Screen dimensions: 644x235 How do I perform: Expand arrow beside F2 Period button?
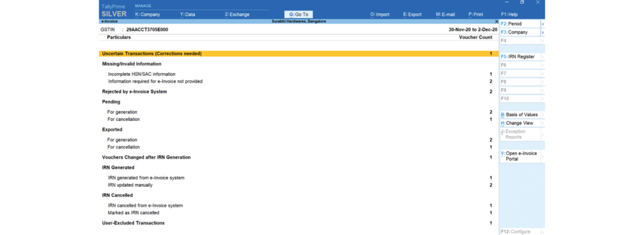pyautogui.click(x=543, y=24)
